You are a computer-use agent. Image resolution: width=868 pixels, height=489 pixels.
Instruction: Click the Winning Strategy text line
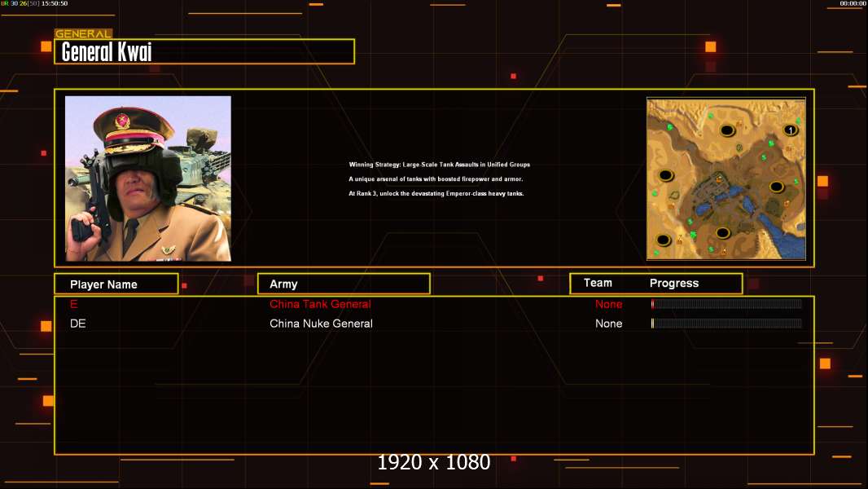tap(439, 165)
